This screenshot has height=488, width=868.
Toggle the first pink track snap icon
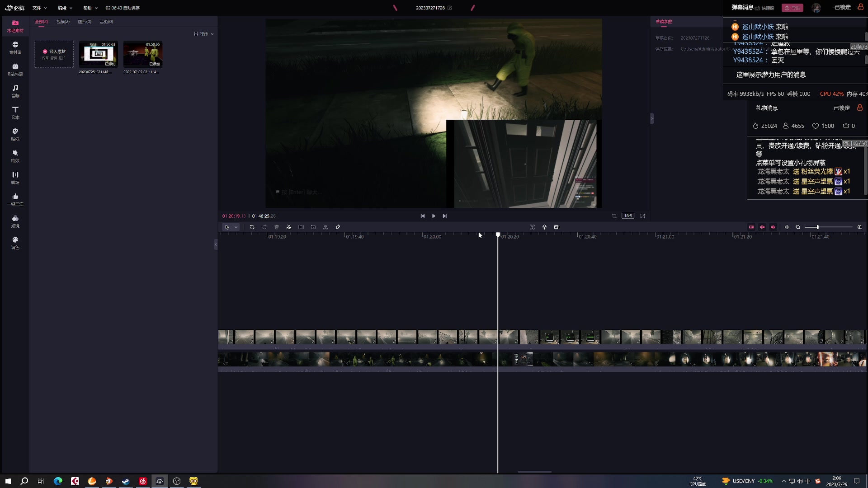751,227
